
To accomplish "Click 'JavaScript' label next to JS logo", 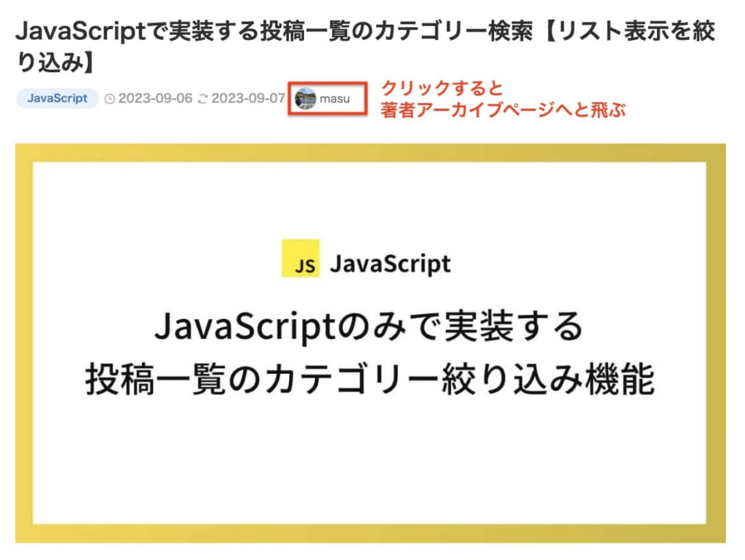I will [390, 263].
